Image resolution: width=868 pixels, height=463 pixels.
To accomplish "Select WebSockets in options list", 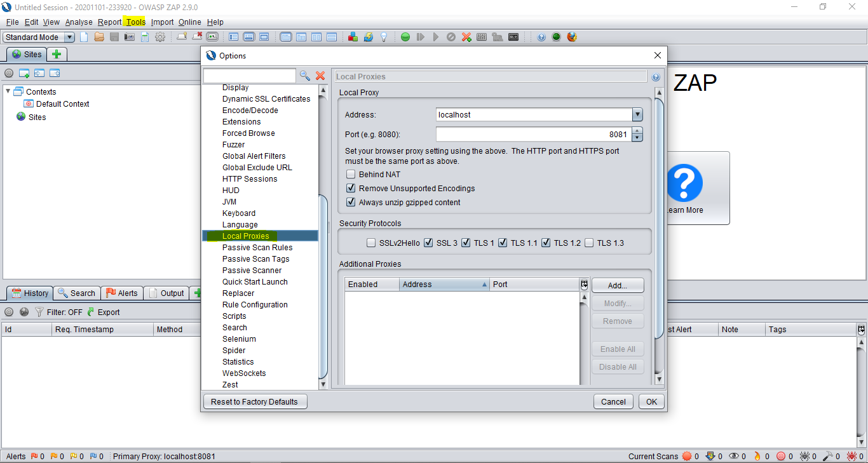I will pyautogui.click(x=244, y=373).
